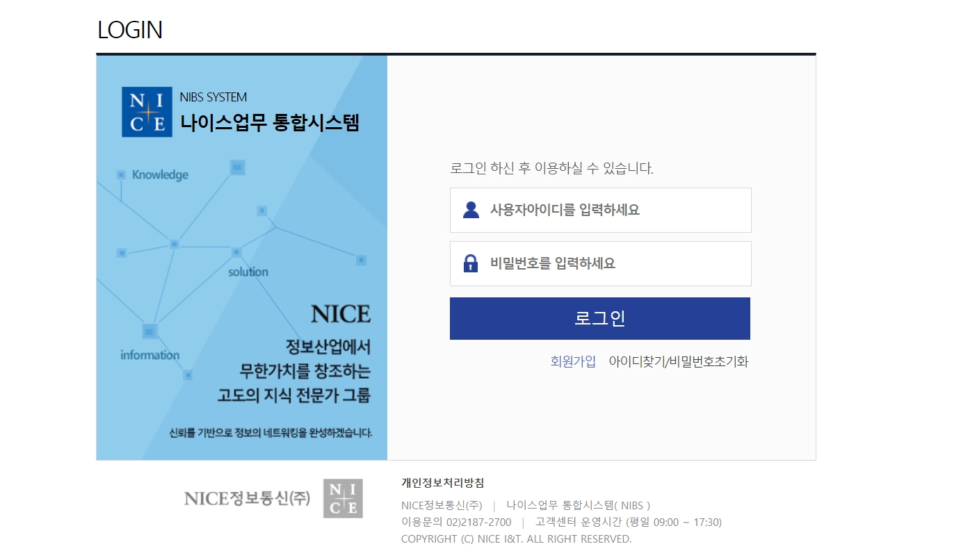Click the padlock icon in password field

471,263
